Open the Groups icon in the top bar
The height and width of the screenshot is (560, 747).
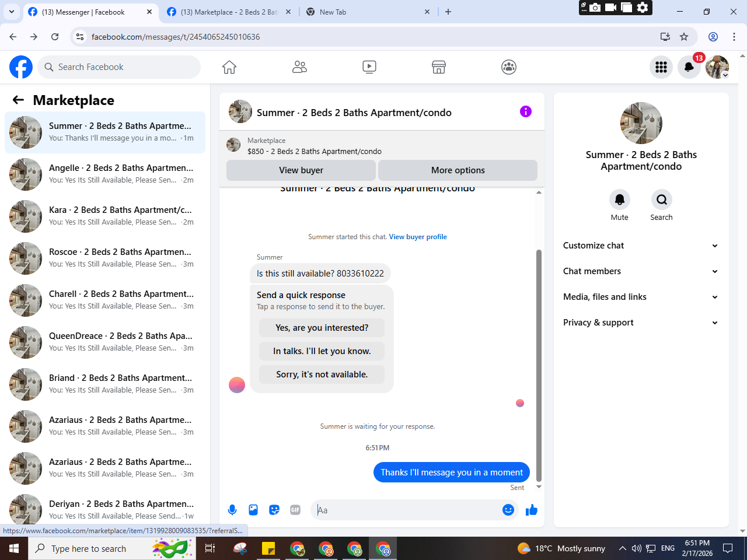(509, 67)
